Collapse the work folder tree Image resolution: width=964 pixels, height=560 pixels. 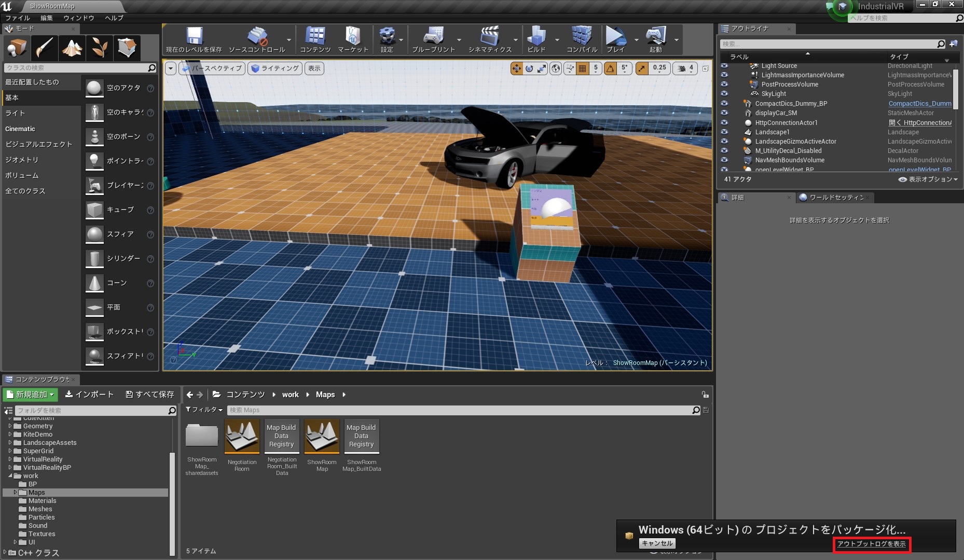pos(10,476)
